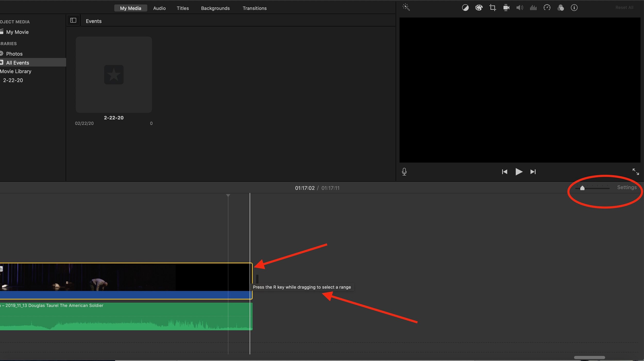The height and width of the screenshot is (361, 644).
Task: Select All Events in sidebar
Action: 33,62
